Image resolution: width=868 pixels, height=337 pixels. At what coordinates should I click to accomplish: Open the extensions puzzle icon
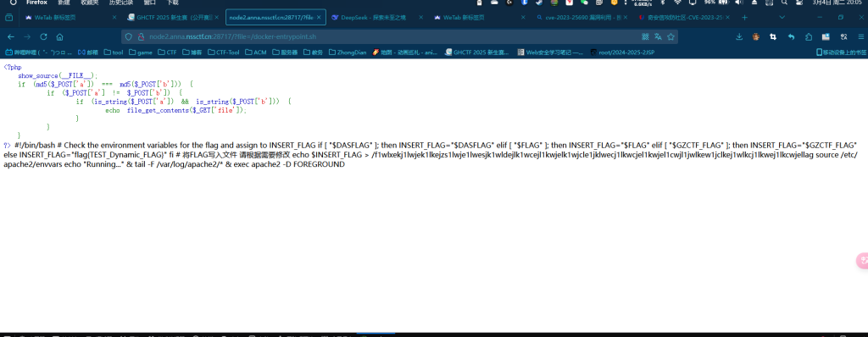pyautogui.click(x=809, y=37)
